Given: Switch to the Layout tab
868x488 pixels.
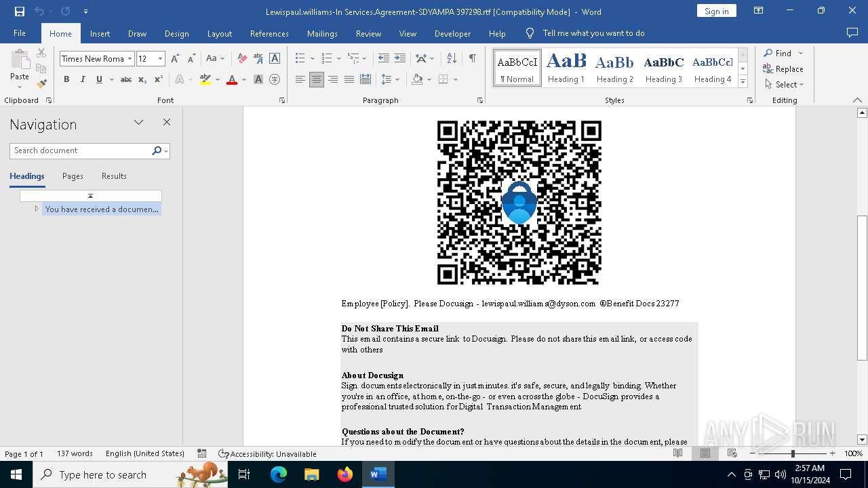Looking at the screenshot, I should tap(219, 33).
